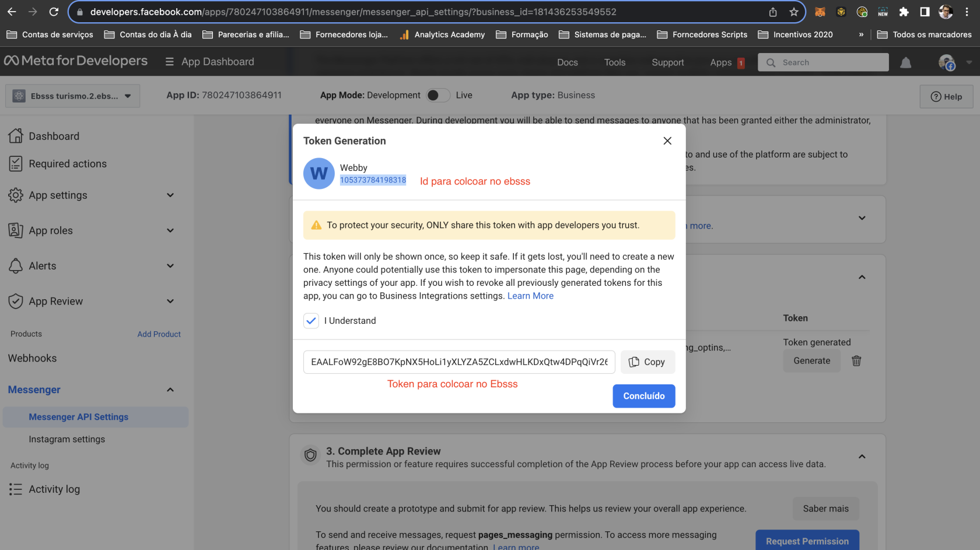Viewport: 980px width, 550px height.
Task: Click the Complete App Review shield icon
Action: [x=310, y=455]
